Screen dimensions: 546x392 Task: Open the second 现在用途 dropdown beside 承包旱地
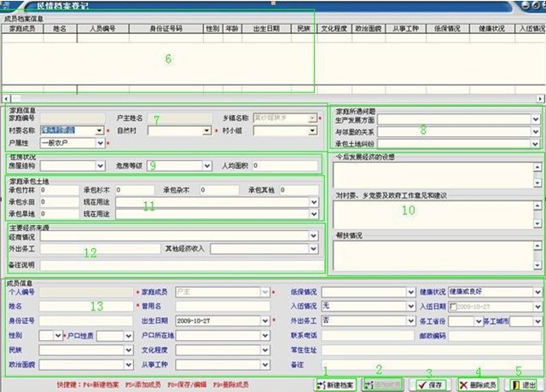tap(313, 214)
